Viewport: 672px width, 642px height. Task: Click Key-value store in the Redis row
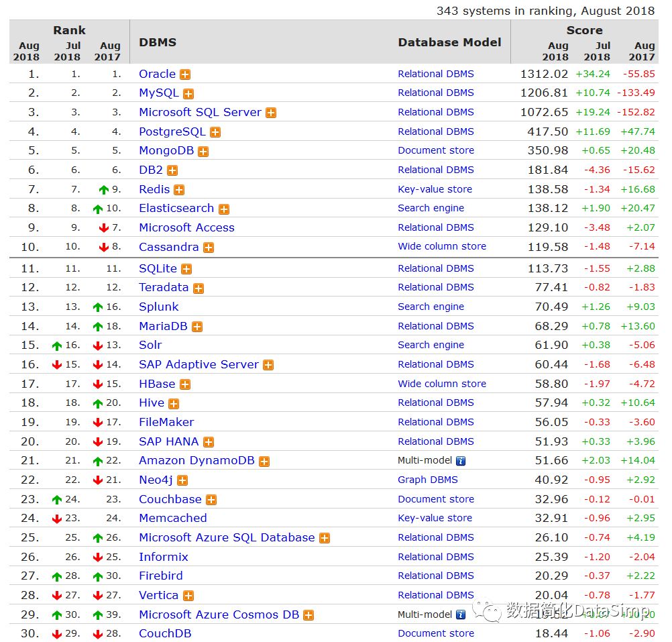pos(435,189)
